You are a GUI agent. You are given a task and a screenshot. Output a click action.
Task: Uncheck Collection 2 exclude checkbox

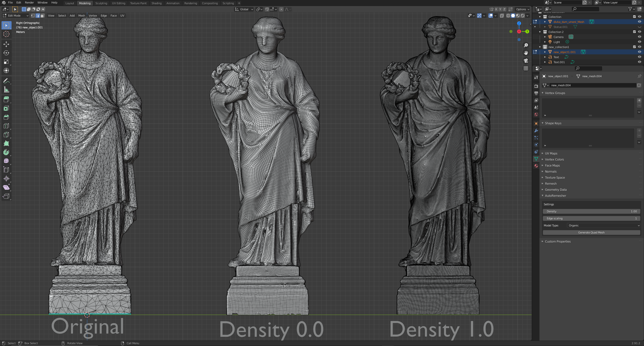click(634, 32)
